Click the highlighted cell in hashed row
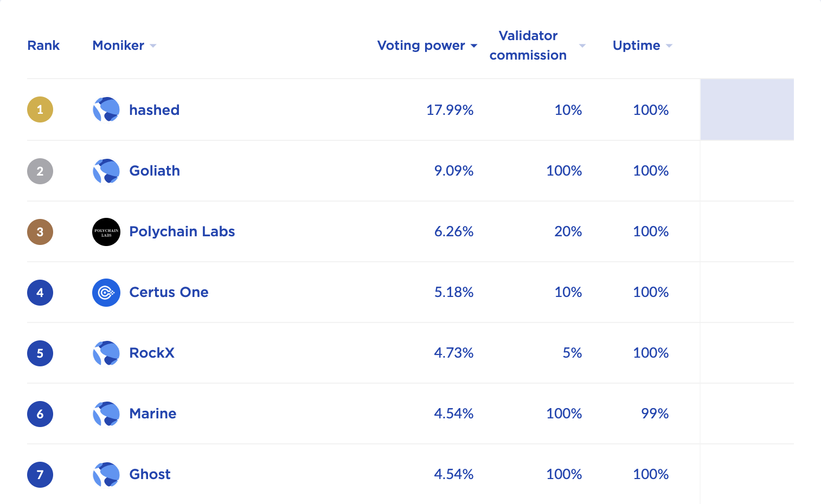Image resolution: width=821 pixels, height=504 pixels. point(747,110)
